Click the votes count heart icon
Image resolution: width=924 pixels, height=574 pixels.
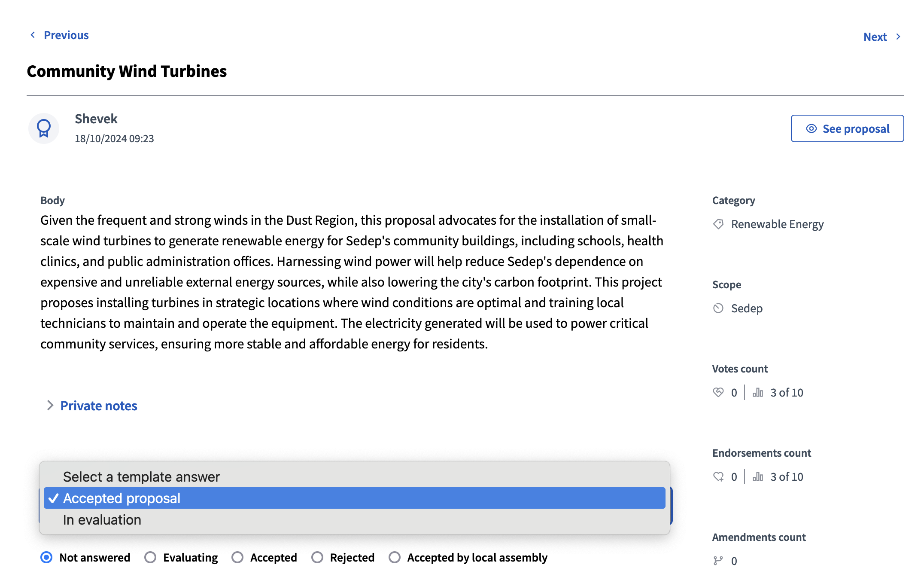pos(718,392)
